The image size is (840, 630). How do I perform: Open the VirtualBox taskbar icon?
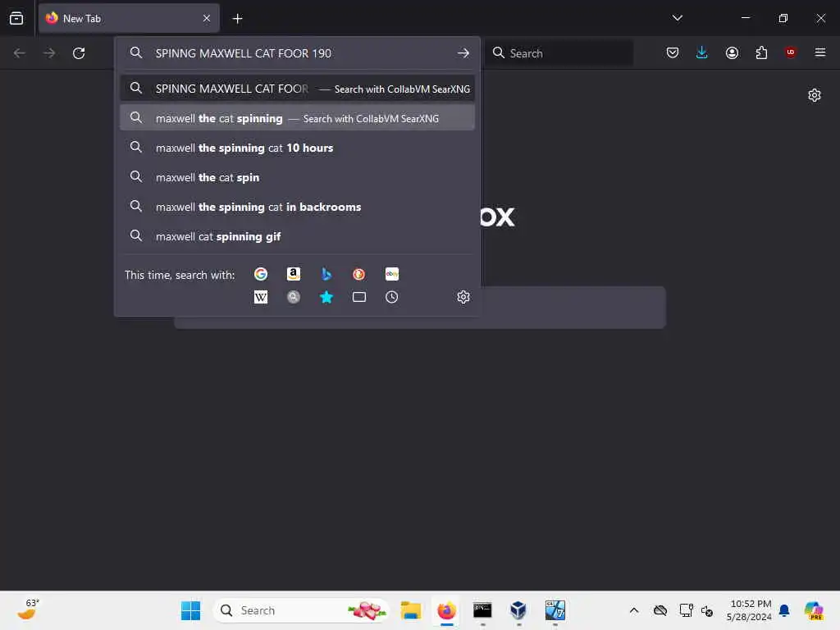click(518, 610)
